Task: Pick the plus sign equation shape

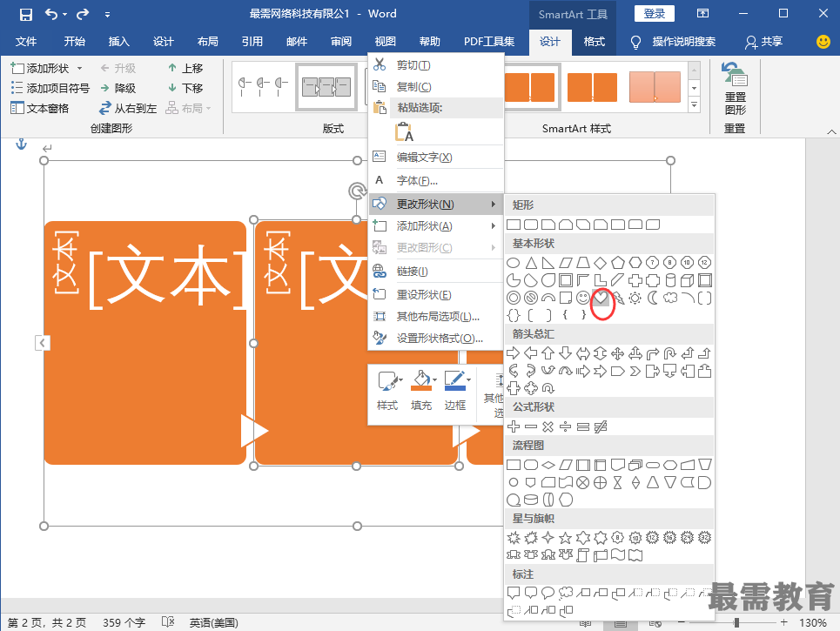Action: pos(514,426)
